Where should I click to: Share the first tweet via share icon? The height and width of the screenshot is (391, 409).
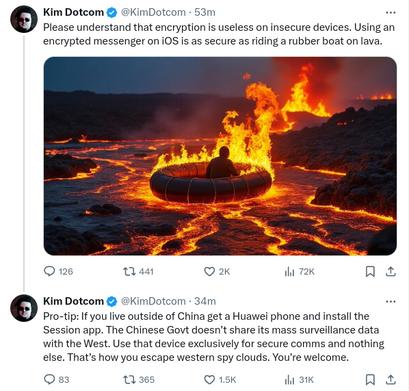click(391, 272)
